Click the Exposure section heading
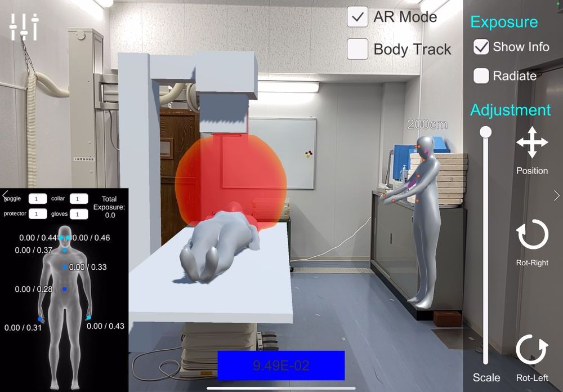 [504, 22]
